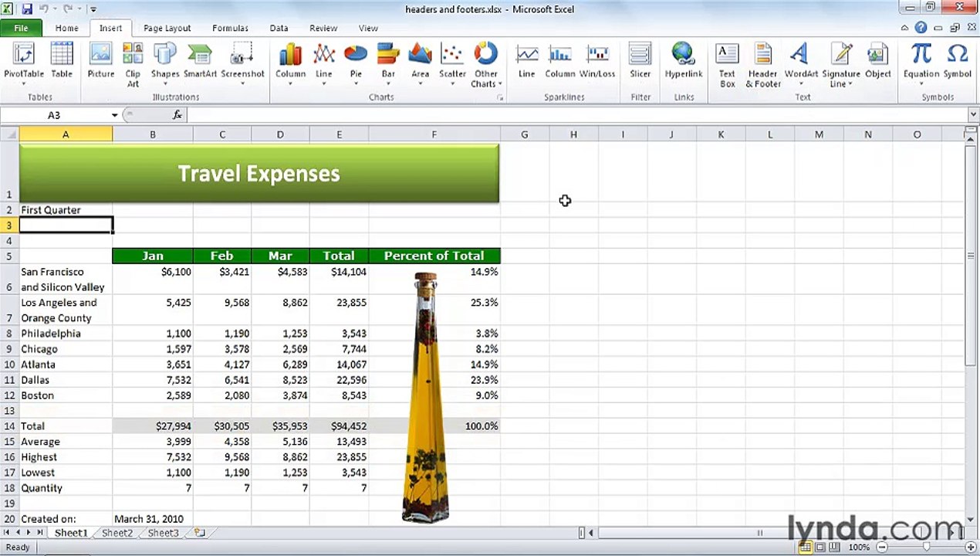Screen dimensions: 980x556
Task: Click the zoom slider in status bar
Action: (x=926, y=548)
